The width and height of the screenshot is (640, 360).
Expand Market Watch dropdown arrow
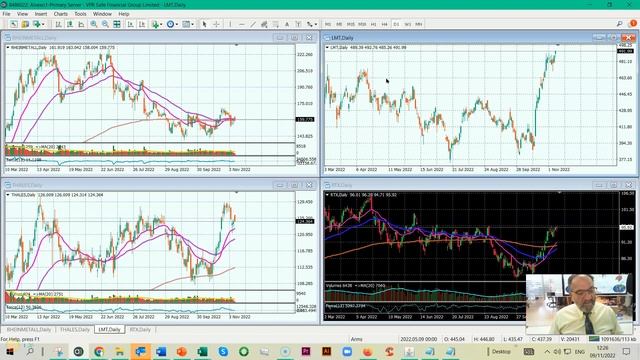click(x=43, y=24)
